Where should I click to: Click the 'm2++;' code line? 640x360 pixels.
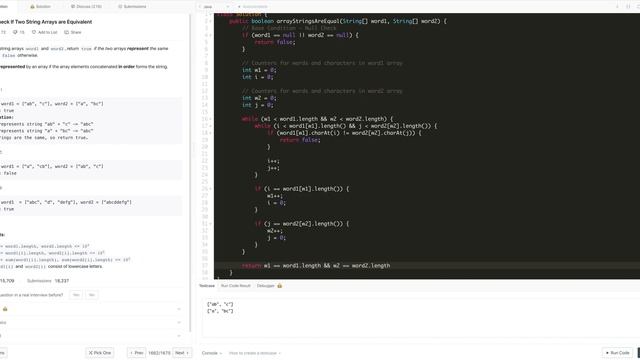point(275,231)
